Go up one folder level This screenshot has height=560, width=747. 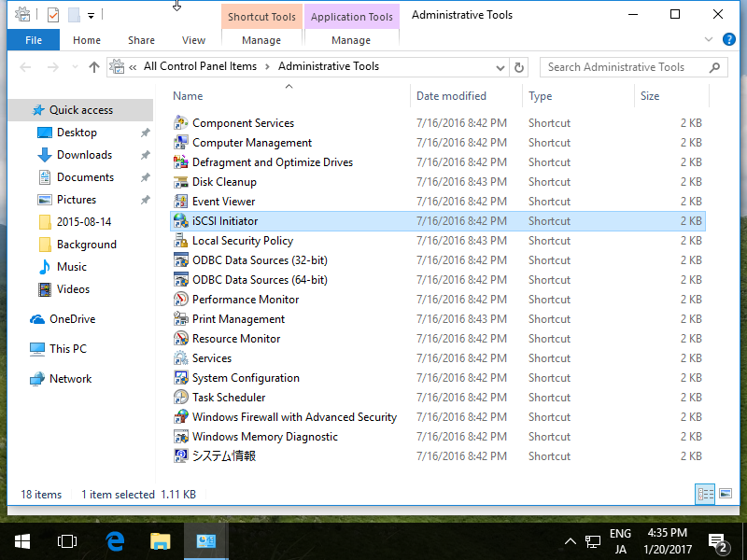click(x=94, y=67)
